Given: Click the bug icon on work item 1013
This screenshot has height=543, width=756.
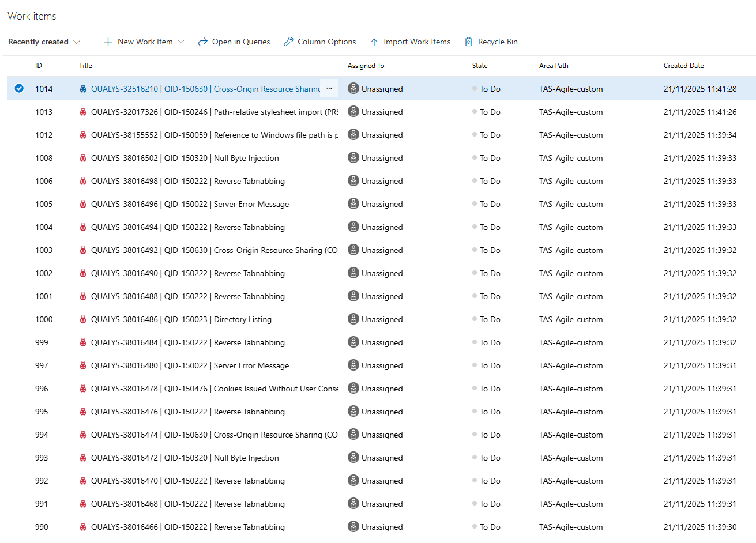Looking at the screenshot, I should pos(83,112).
